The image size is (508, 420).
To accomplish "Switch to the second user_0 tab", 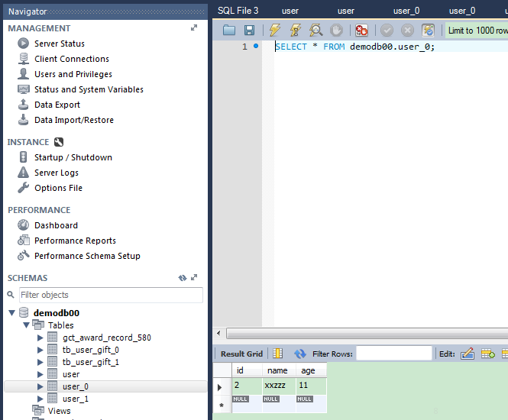I will (x=462, y=11).
